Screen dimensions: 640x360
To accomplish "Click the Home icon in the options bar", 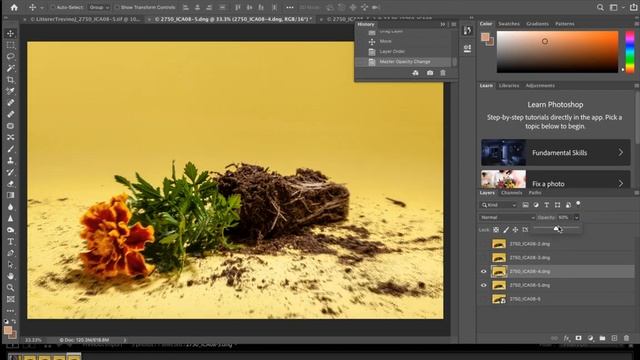I will point(14,7).
